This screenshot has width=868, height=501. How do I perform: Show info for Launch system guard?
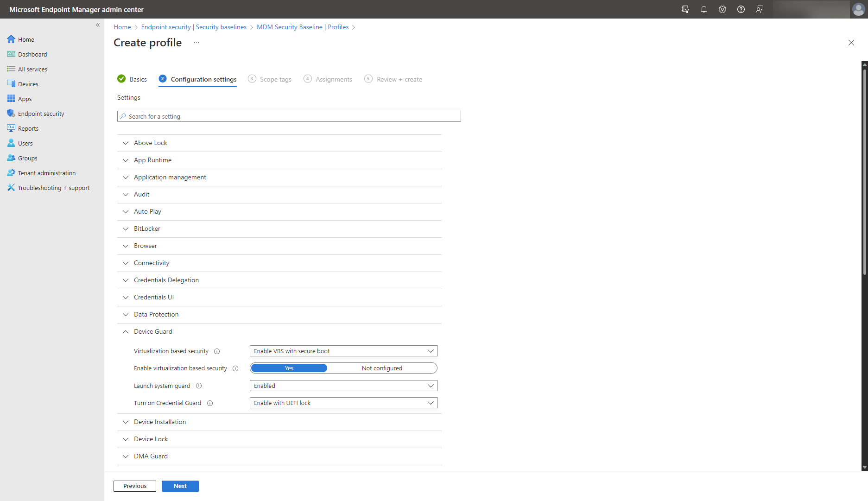point(199,386)
